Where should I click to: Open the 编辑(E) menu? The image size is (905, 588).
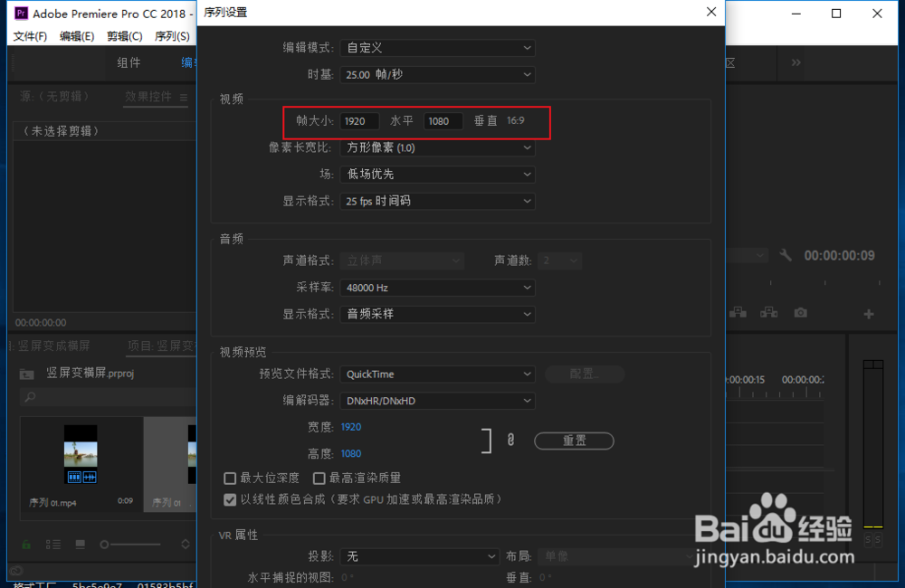[x=77, y=36]
